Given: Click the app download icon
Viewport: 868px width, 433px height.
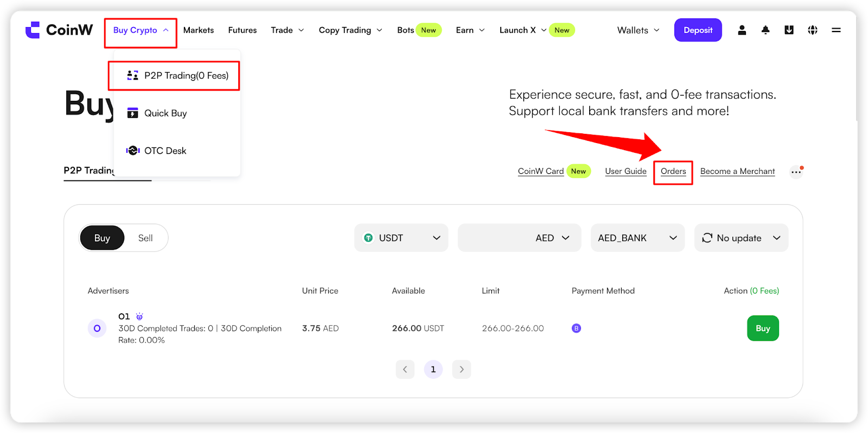Looking at the screenshot, I should pyautogui.click(x=789, y=30).
